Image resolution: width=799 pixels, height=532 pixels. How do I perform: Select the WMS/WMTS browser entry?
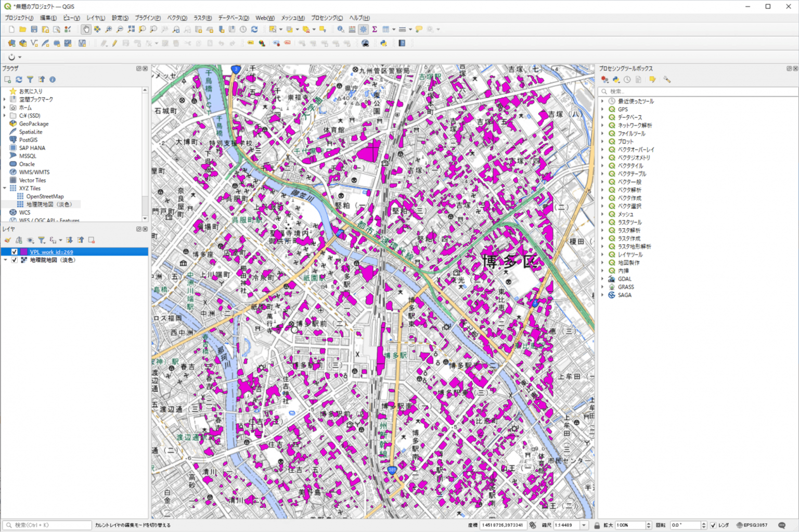point(34,172)
